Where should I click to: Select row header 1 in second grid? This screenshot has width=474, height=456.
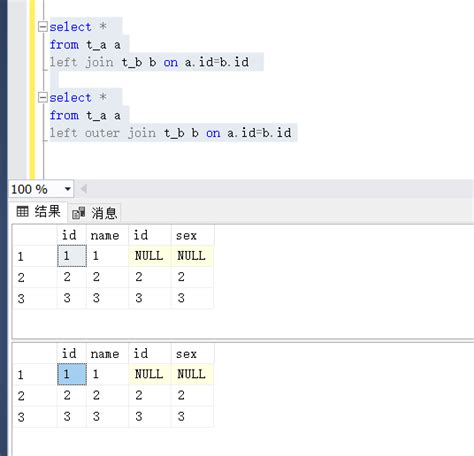click(x=35, y=375)
